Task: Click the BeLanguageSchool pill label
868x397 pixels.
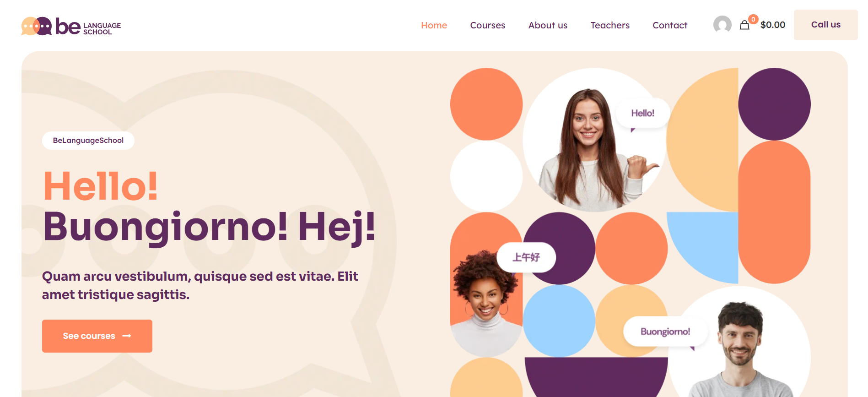Action: pos(88,141)
